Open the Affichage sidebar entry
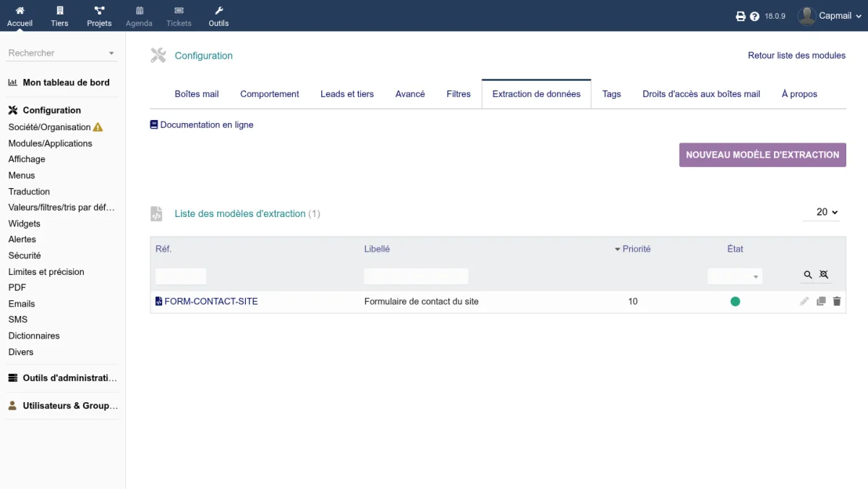This screenshot has height=489, width=868. pyautogui.click(x=27, y=159)
